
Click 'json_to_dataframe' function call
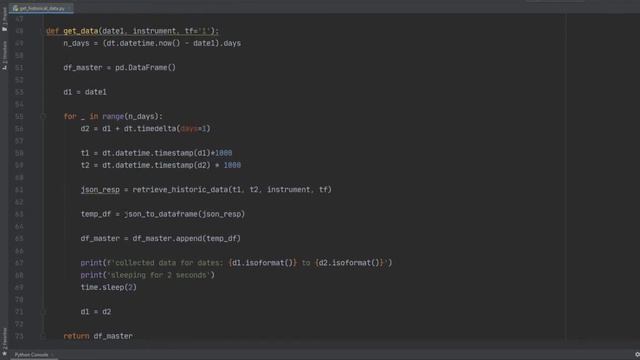tap(161, 214)
